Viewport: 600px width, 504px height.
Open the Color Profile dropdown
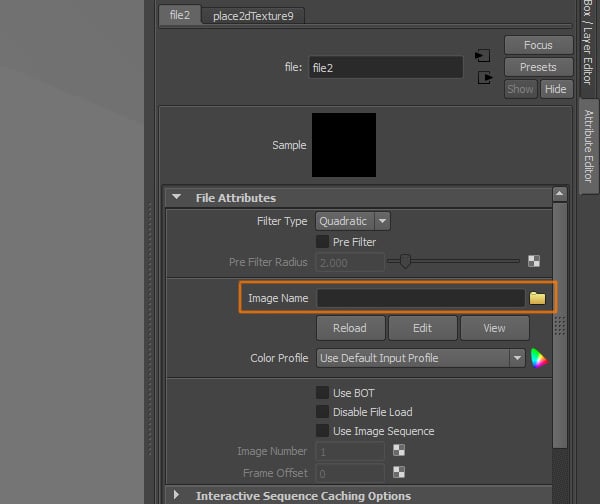(420, 358)
